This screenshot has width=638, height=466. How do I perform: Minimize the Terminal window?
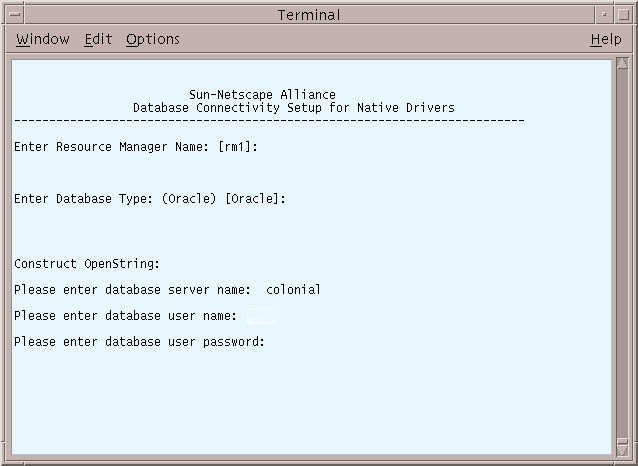tap(604, 15)
